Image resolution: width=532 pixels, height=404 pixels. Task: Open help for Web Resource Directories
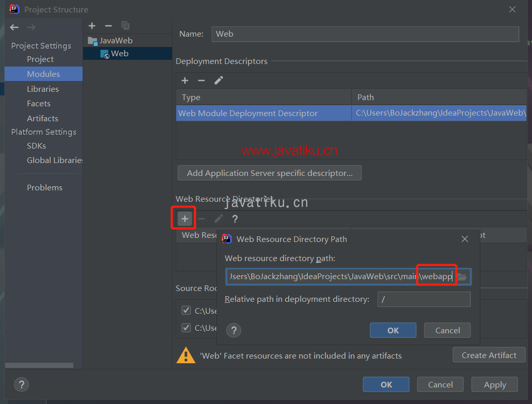(235, 219)
